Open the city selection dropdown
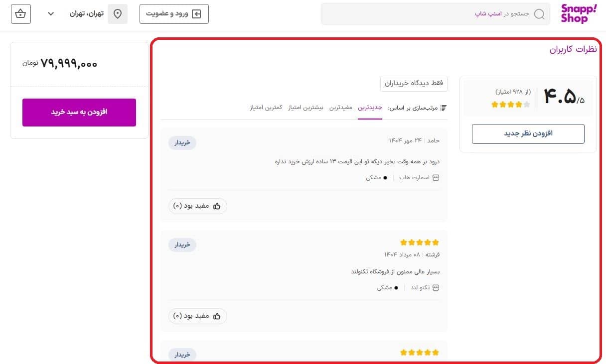Viewport: 606px width, 364px height. (x=50, y=13)
